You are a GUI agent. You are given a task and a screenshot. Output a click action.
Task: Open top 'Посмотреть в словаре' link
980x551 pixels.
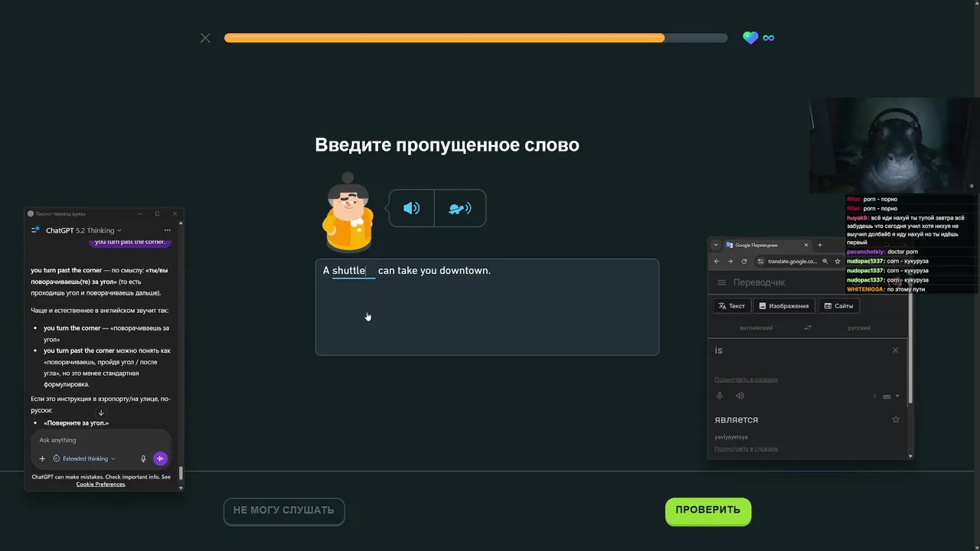coord(746,380)
